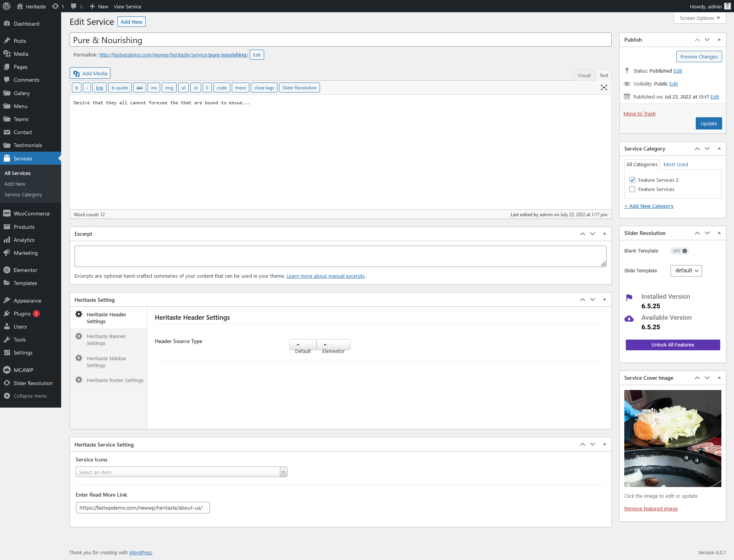
Task: Expand the Screen Options panel
Action: (700, 18)
